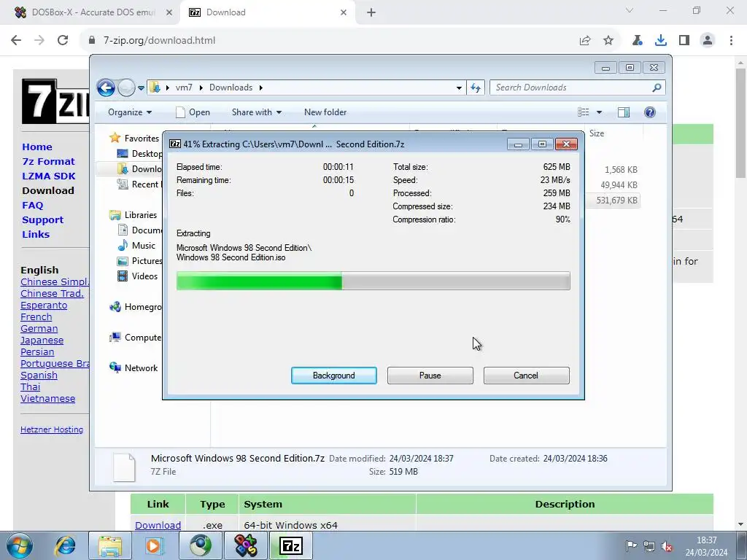The height and width of the screenshot is (560, 747).
Task: Open the Support link on 7-zip site
Action: (x=42, y=220)
